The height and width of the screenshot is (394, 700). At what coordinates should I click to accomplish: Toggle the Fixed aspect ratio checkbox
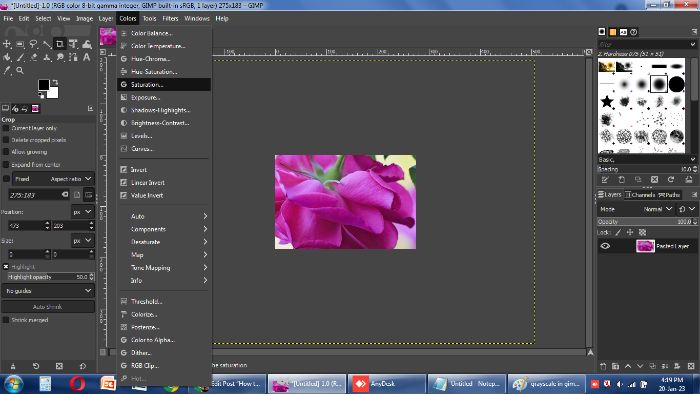6,179
